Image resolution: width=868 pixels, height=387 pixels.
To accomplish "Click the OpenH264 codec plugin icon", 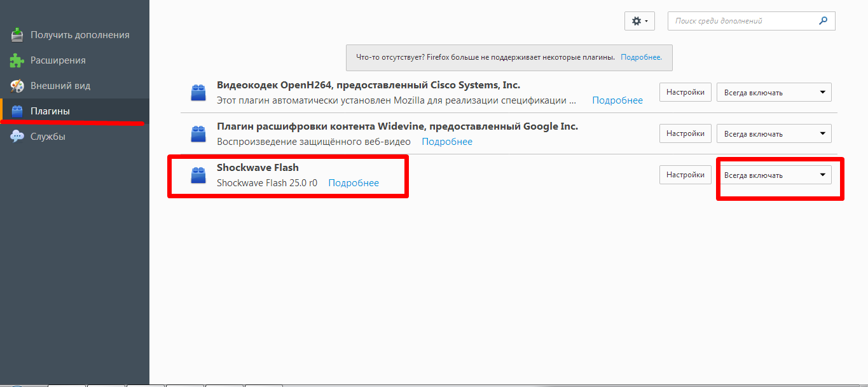I will point(198,93).
